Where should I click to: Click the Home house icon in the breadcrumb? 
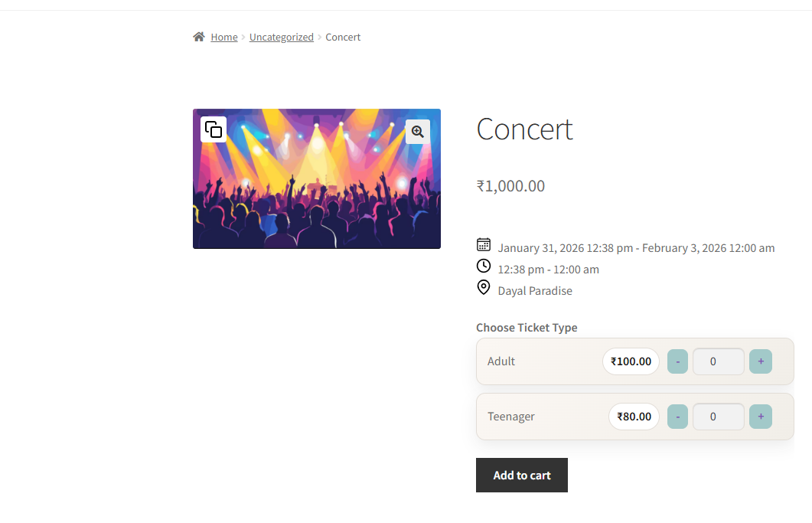pyautogui.click(x=199, y=35)
